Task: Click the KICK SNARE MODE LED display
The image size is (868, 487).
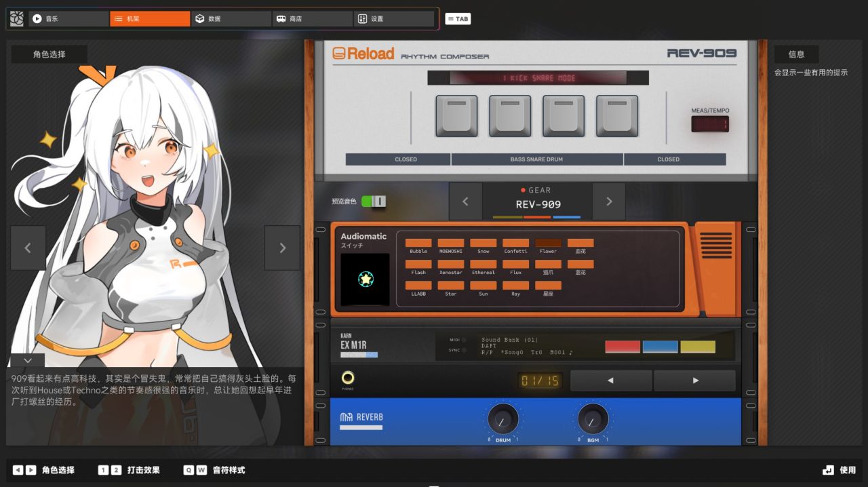Action: point(538,78)
